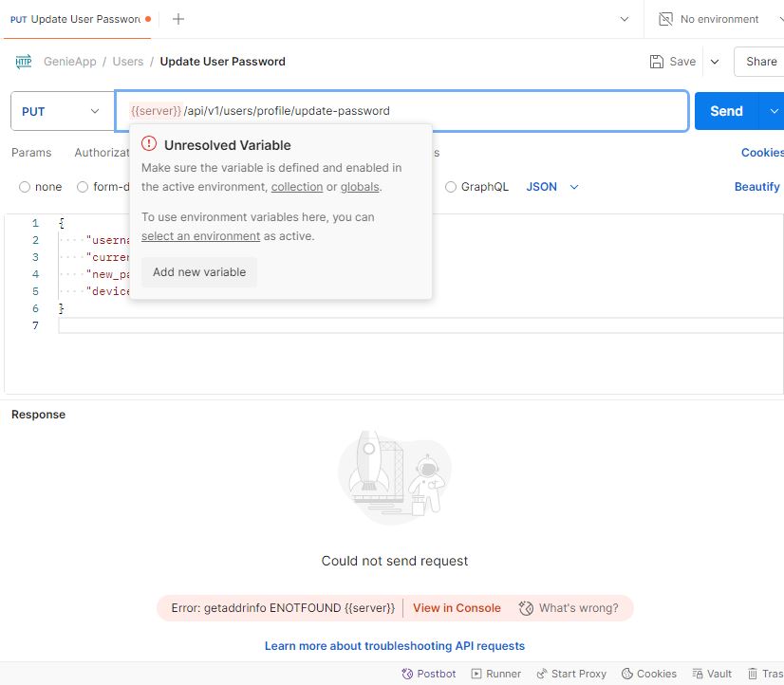Select the GraphQL body radio button
This screenshot has height=685, width=784.
pos(451,187)
